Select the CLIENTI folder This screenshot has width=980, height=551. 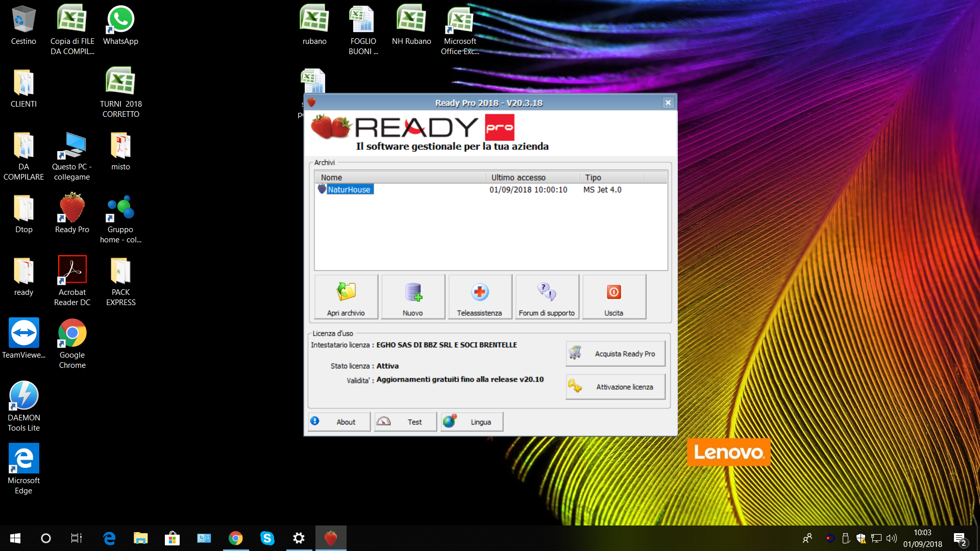coord(23,88)
